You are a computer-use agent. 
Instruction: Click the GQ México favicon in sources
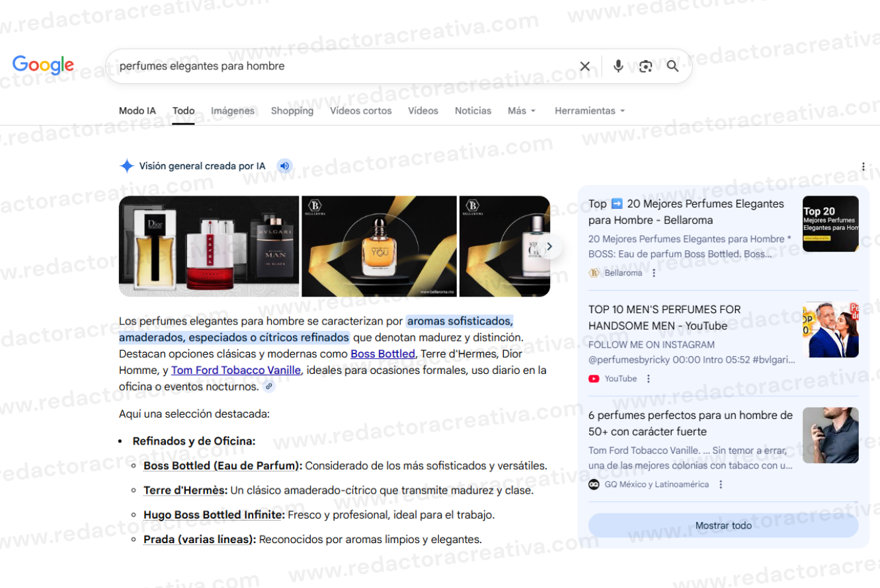pos(594,484)
